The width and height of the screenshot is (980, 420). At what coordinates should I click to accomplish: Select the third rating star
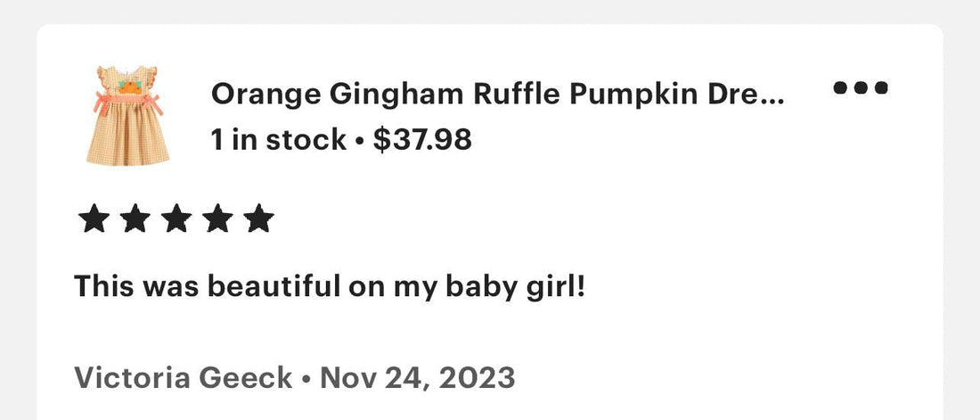[176, 219]
